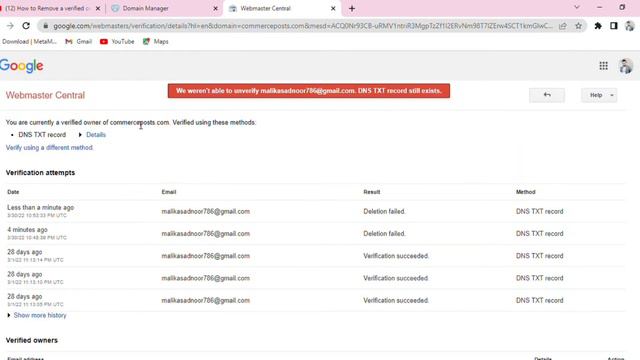Click the Email column header
The width and height of the screenshot is (640, 360).
[169, 192]
